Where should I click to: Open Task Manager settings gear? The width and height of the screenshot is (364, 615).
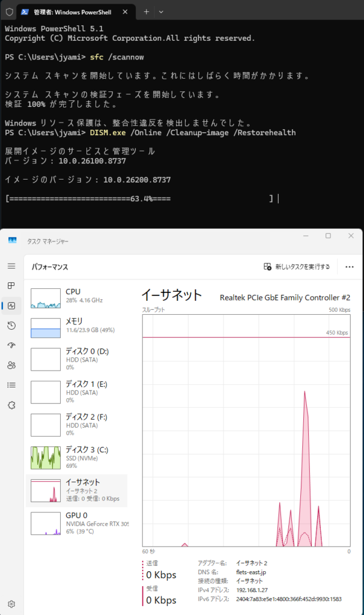(11, 604)
